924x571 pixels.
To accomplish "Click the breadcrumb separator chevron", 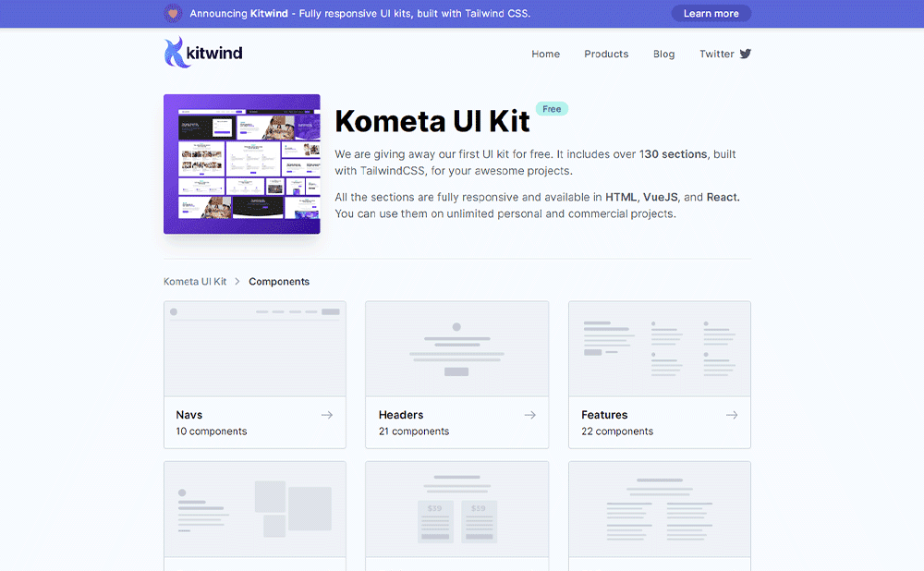I will (x=237, y=282).
